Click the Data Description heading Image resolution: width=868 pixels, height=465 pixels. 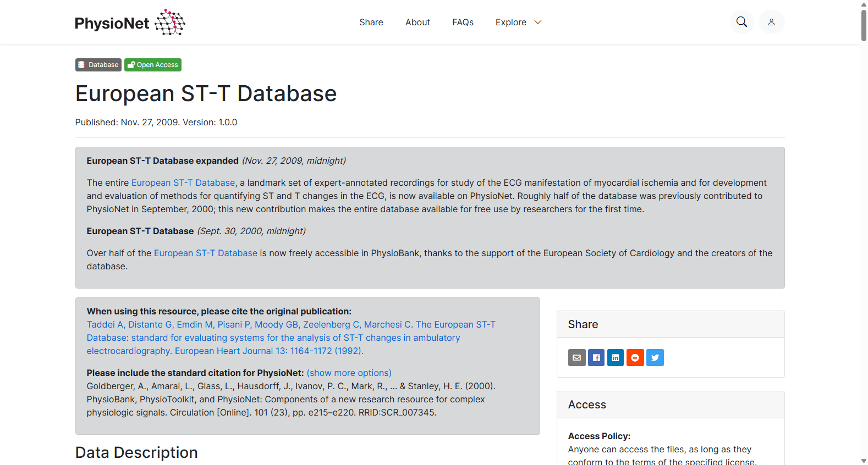click(x=136, y=452)
